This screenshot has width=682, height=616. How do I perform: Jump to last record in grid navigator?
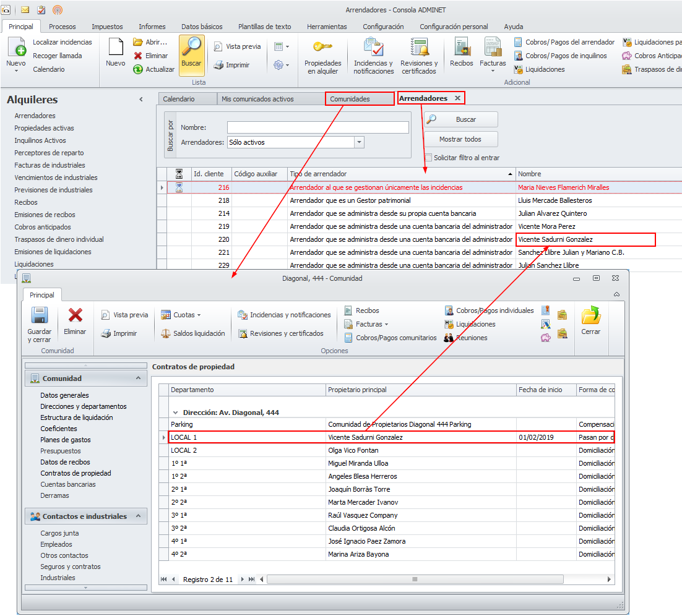251,580
